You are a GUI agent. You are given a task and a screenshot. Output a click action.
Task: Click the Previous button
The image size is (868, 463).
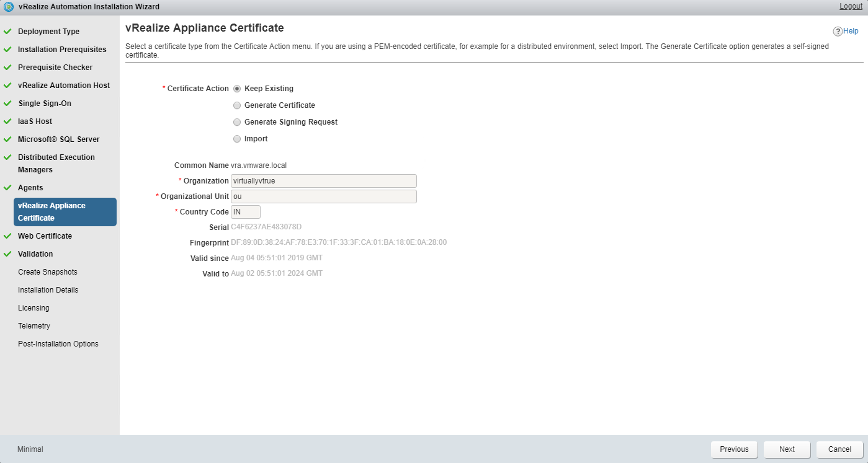coord(734,449)
